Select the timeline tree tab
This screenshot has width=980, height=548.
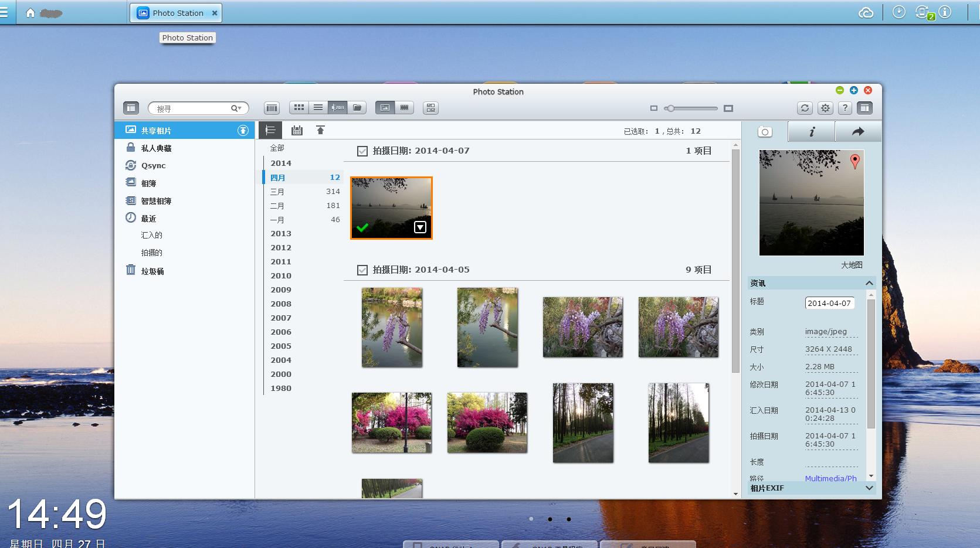coord(270,130)
